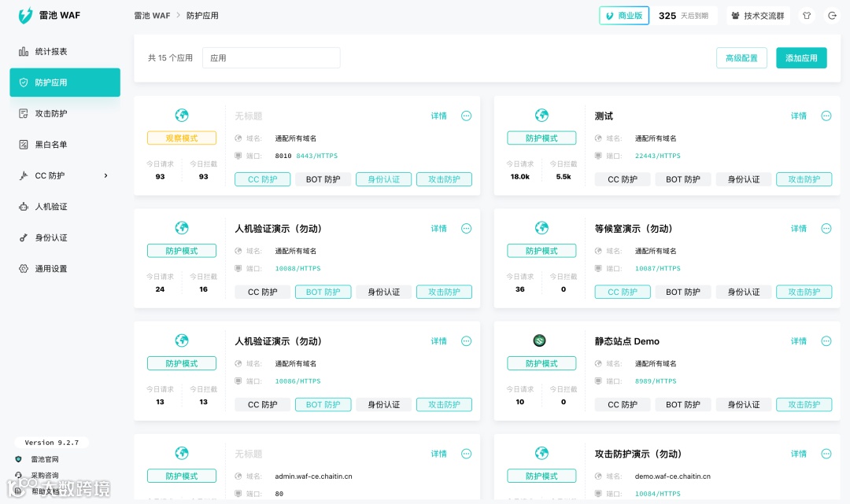This screenshot has height=504, width=850.
Task: Open 详情 for 静态站点 Demo
Action: coord(799,341)
